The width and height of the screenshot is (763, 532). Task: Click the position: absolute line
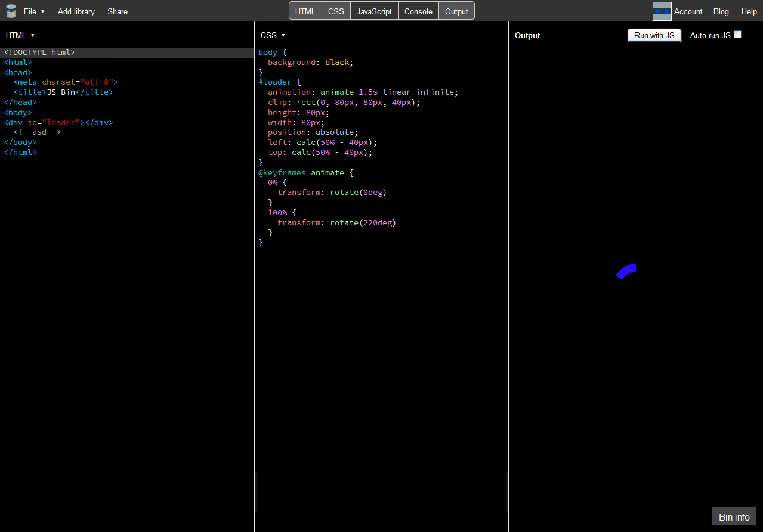(313, 132)
